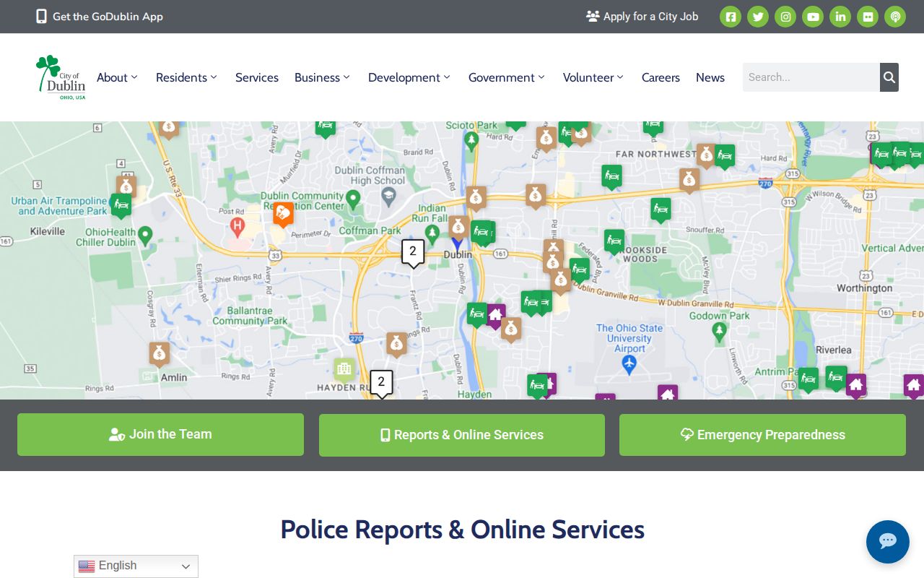
Task: Click the search magnifier button
Action: 889,77
